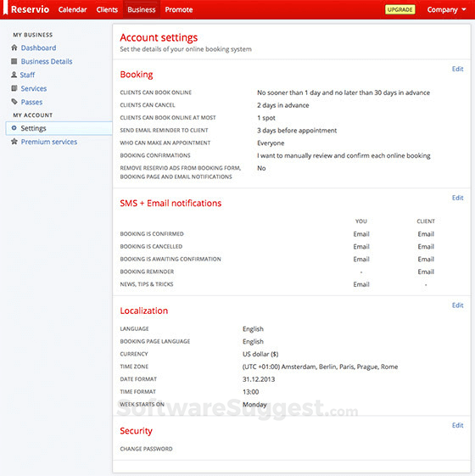475x476 pixels.
Task: Click the Staff person icon
Action: (x=14, y=75)
